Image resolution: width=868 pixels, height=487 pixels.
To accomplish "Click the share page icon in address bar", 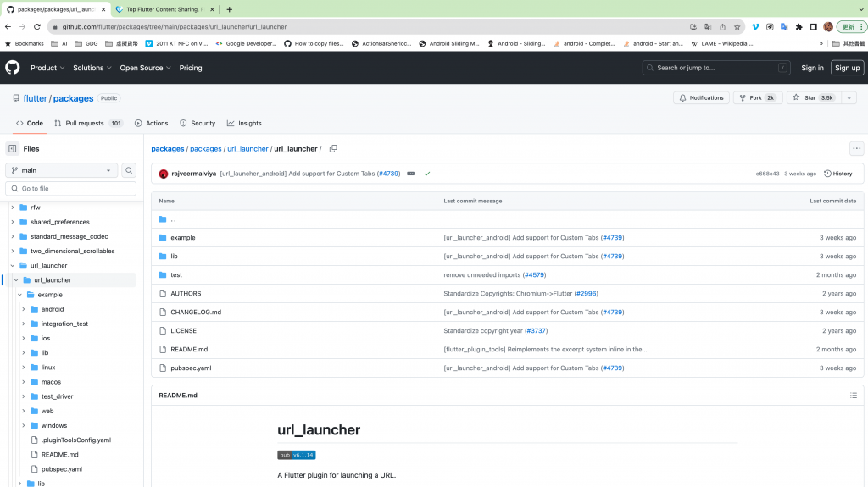I will tap(722, 26).
